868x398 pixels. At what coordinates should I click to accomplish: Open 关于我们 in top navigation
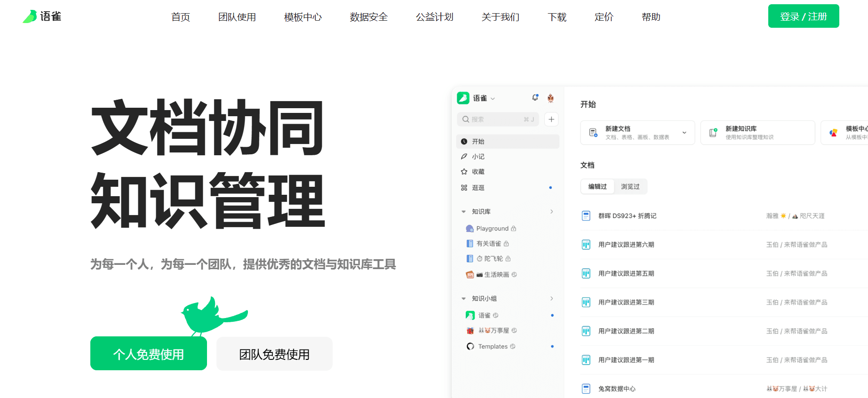(501, 17)
